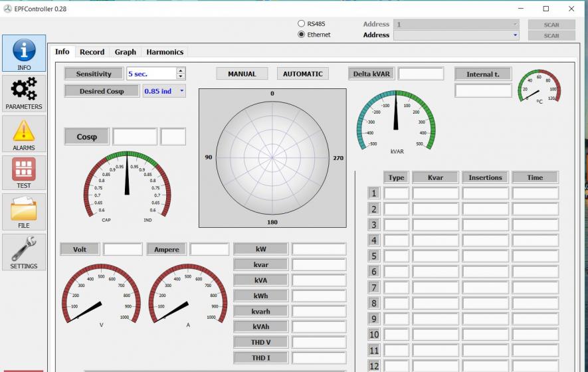Switch to the Harmonics tab
Image resolution: width=588 pixels, height=372 pixels.
coord(165,52)
